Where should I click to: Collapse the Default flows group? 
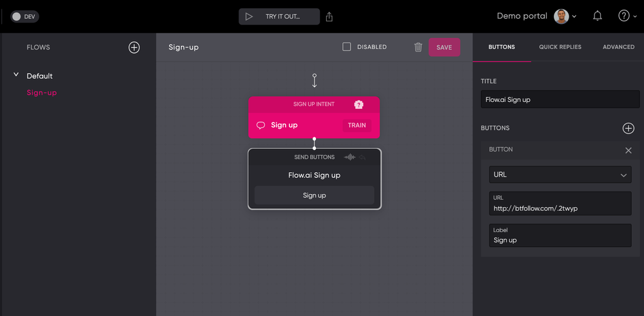coord(16,75)
